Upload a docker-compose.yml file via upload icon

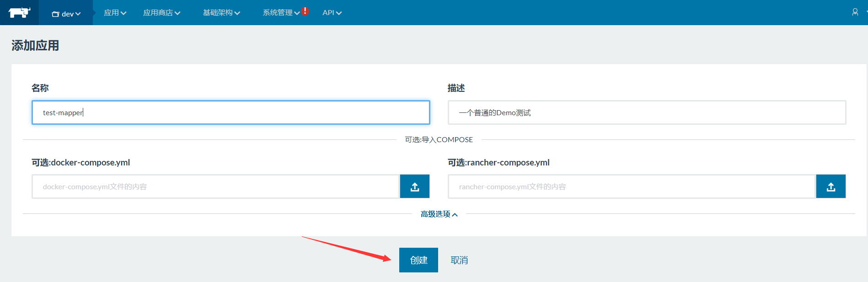pos(414,186)
